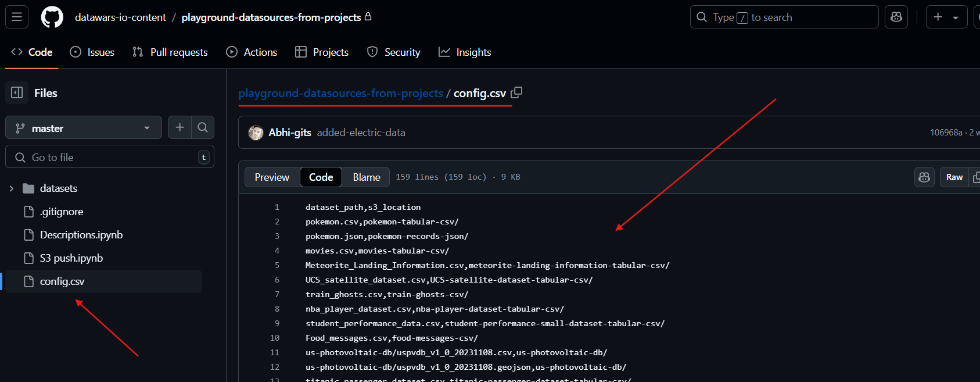Open the Security tab

393,52
